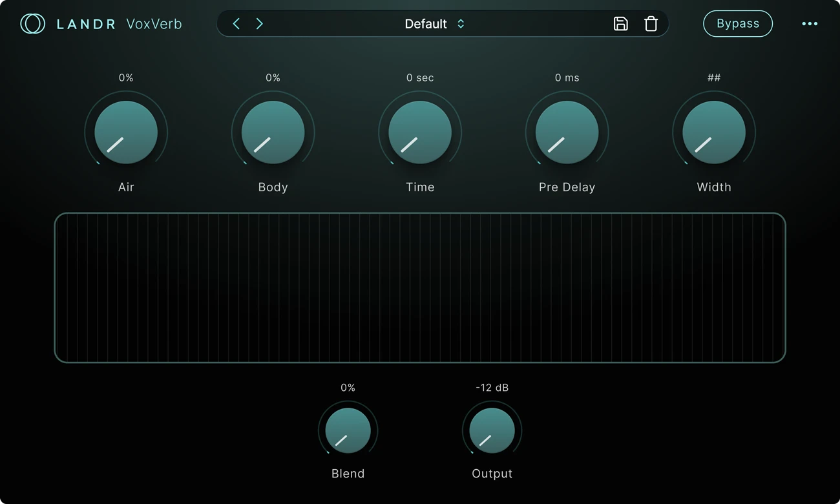Click the Pre Delay knob
This screenshot has width=840, height=504.
(567, 132)
